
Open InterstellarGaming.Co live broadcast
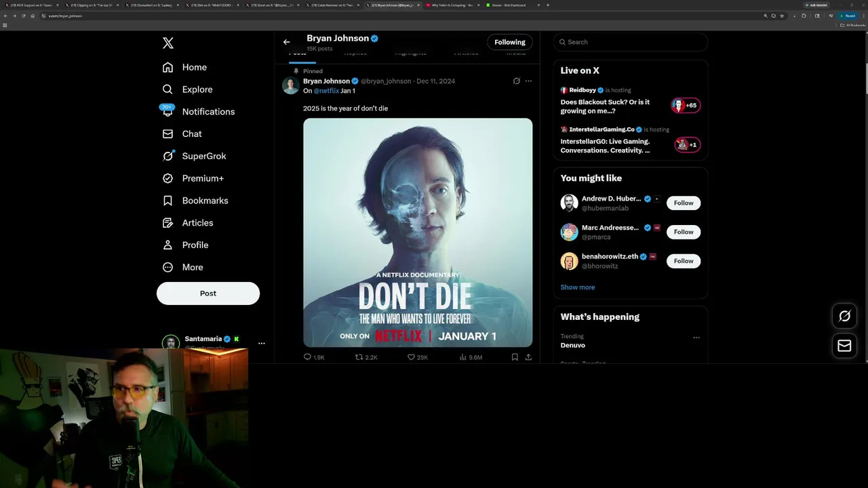click(x=605, y=146)
